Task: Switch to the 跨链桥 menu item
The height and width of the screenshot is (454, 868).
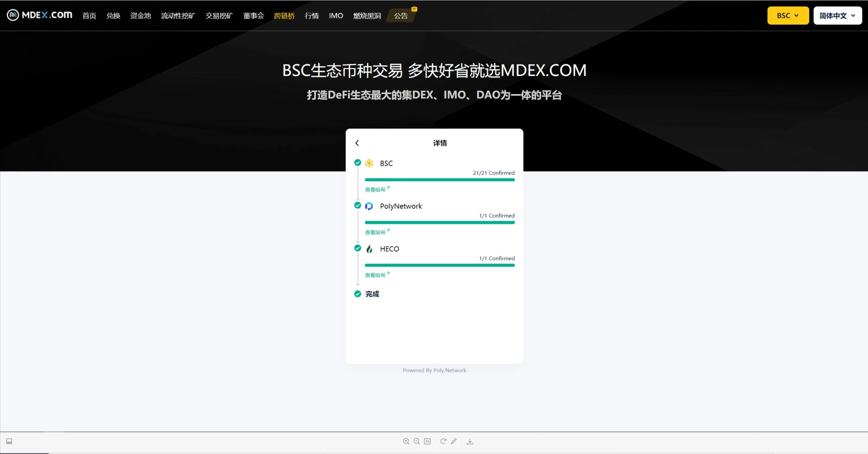Action: (x=284, y=15)
